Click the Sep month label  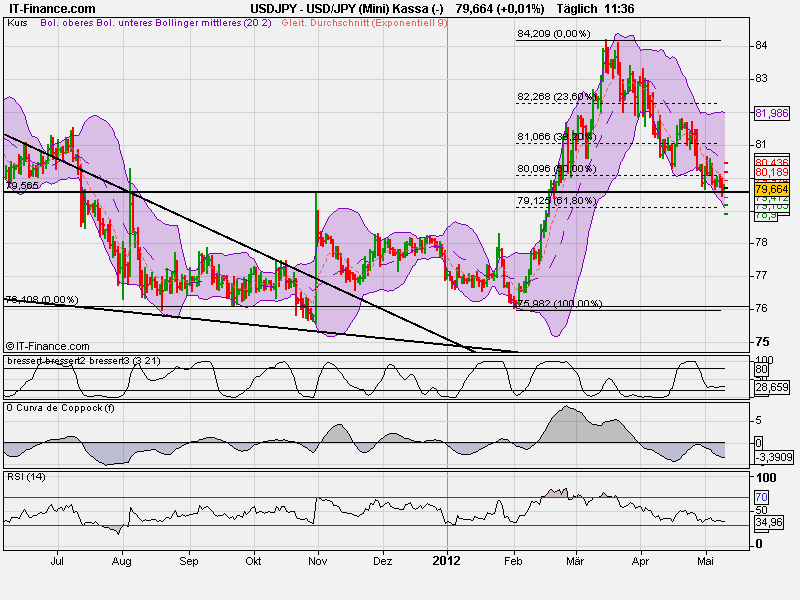coord(188,561)
